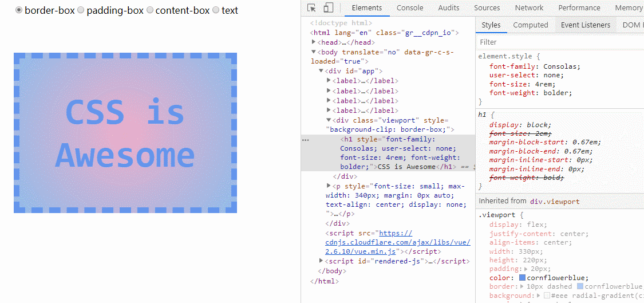644x303 pixels.
Task: Open the Audits tab
Action: click(x=448, y=8)
